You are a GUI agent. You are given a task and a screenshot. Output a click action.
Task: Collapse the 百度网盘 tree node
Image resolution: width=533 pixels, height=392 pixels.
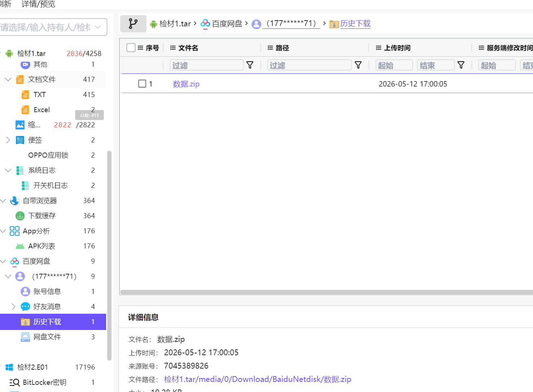tap(3, 261)
